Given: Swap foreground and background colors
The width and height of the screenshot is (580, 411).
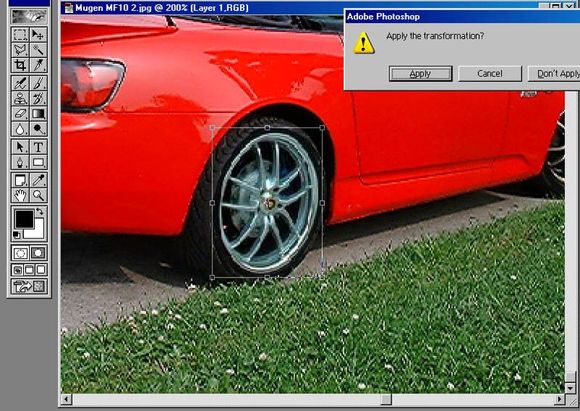Looking at the screenshot, I should 40,212.
